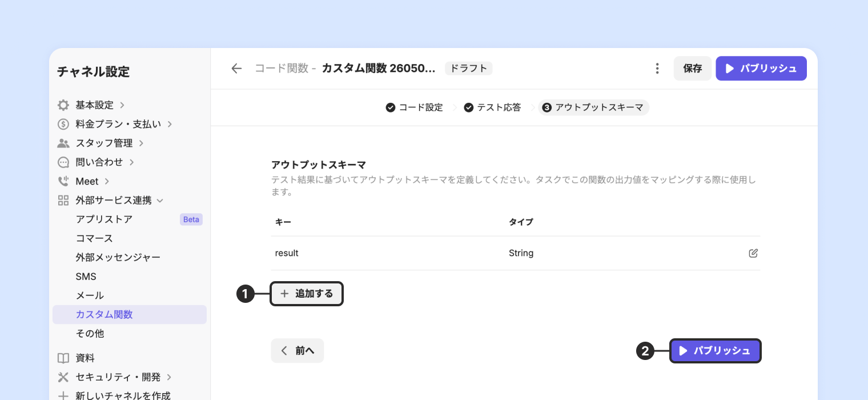Click the 追加する button
Viewport: 868px width, 400px height.
(307, 294)
